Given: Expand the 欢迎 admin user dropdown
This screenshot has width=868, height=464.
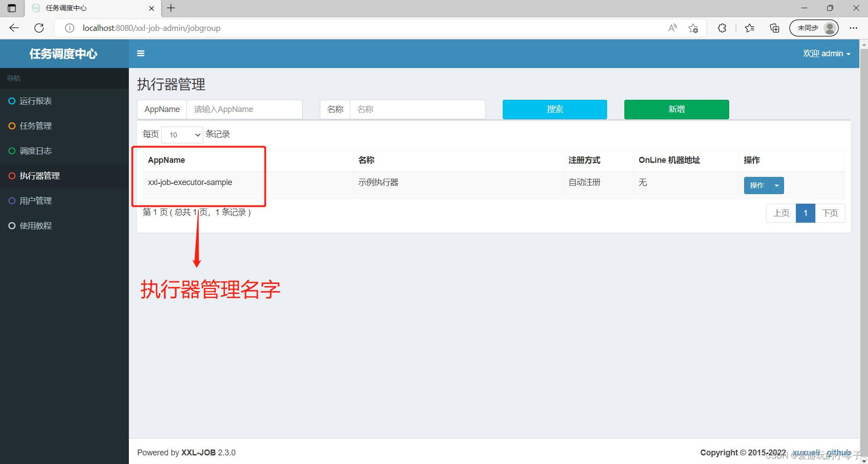Looking at the screenshot, I should (826, 54).
